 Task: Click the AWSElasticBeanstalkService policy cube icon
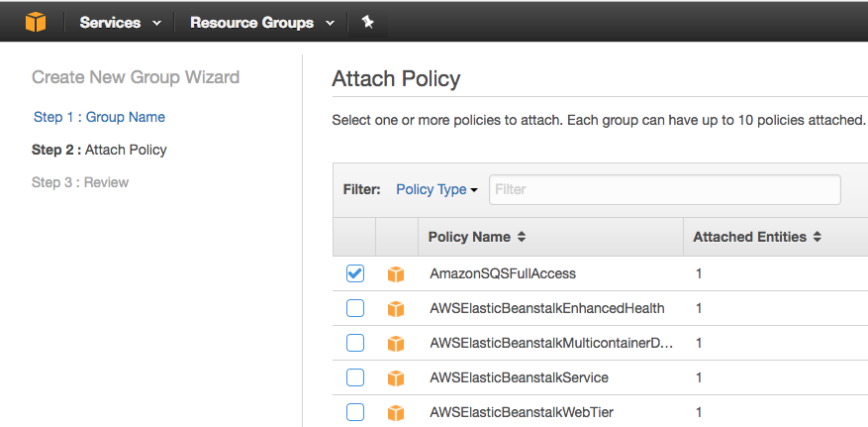(396, 378)
